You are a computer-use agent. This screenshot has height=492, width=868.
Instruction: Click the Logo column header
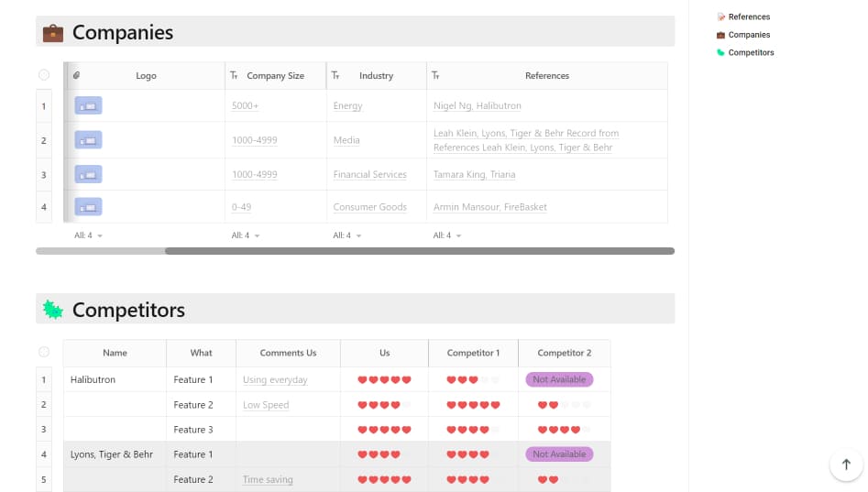pos(146,76)
